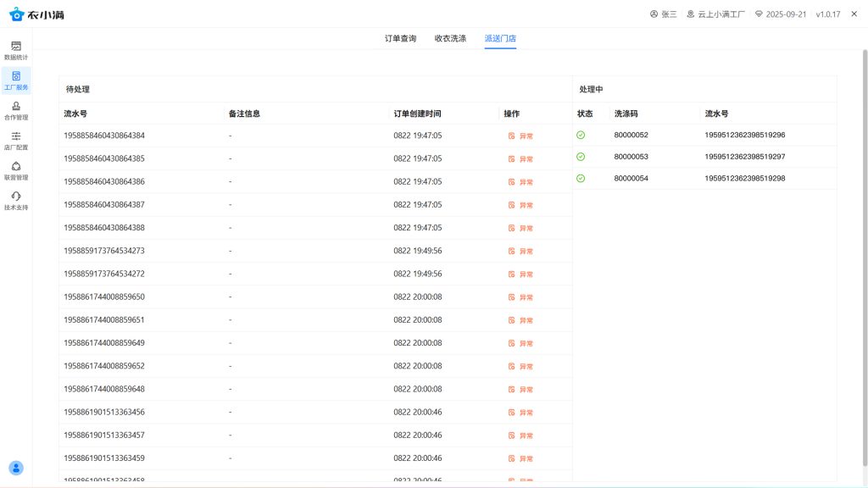Select 工厂服务 sidebar icon
Screen dimensions: 868x488
(16, 80)
